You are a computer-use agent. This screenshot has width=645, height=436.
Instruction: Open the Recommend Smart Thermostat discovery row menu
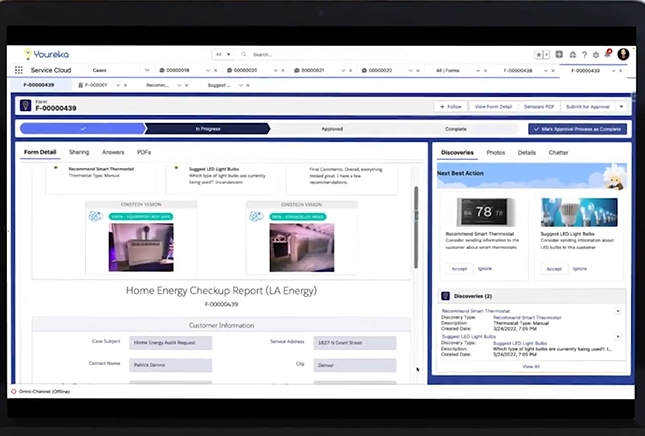point(618,311)
